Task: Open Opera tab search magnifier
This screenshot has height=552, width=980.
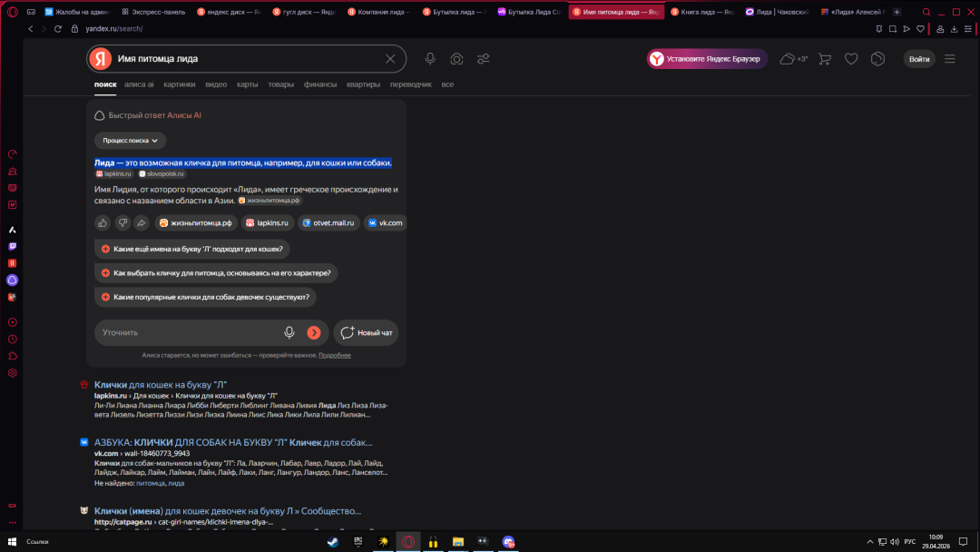Action: pos(926,12)
